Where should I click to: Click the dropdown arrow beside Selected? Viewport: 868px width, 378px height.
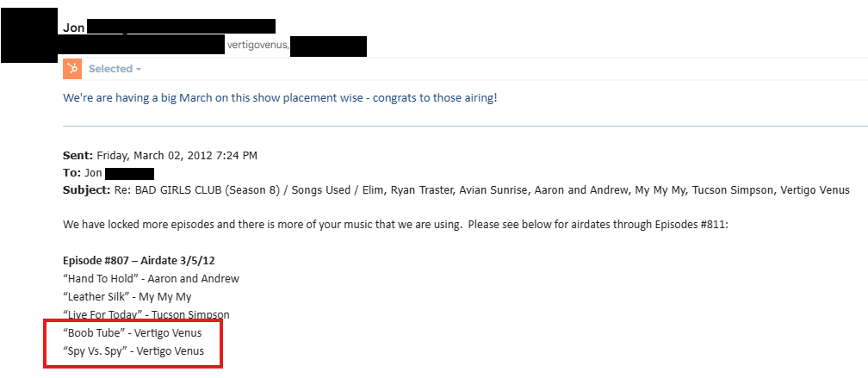[x=139, y=69]
